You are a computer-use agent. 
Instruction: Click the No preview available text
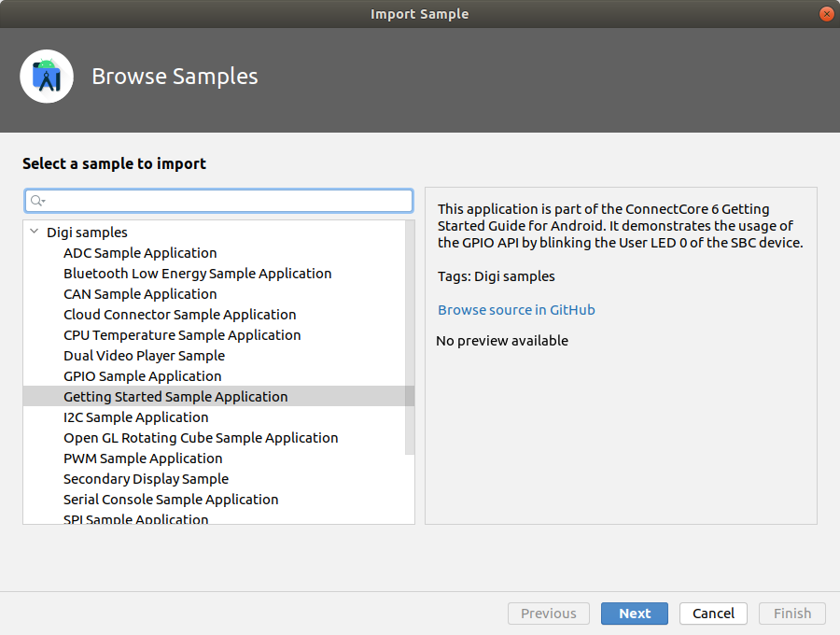coord(502,341)
